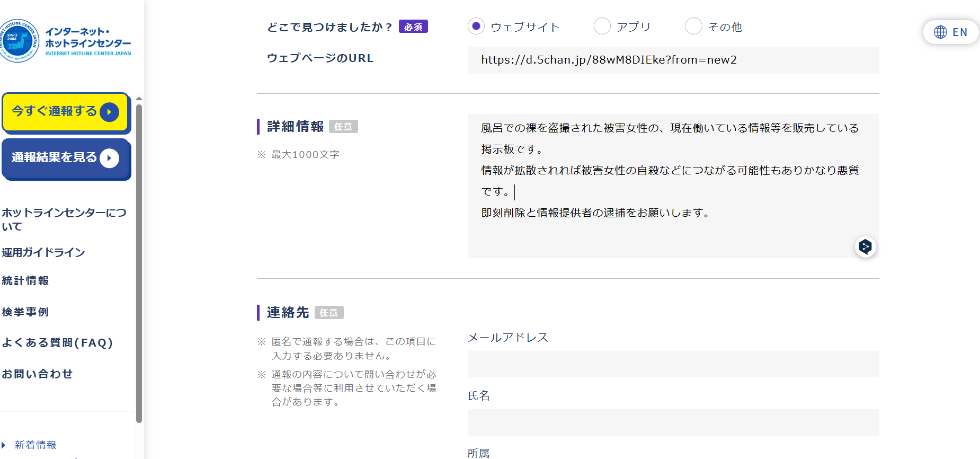
Task: Go to 統計情報 page
Action: point(25,281)
